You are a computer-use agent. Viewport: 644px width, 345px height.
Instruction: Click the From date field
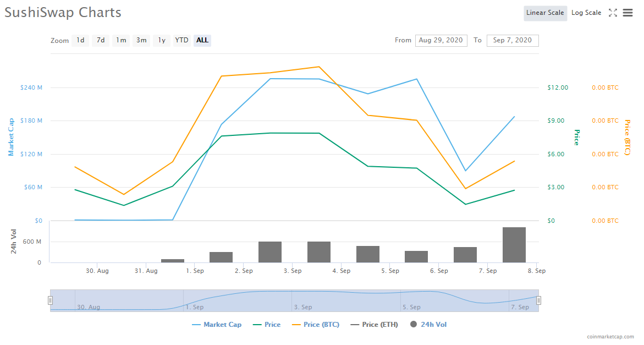tap(441, 40)
